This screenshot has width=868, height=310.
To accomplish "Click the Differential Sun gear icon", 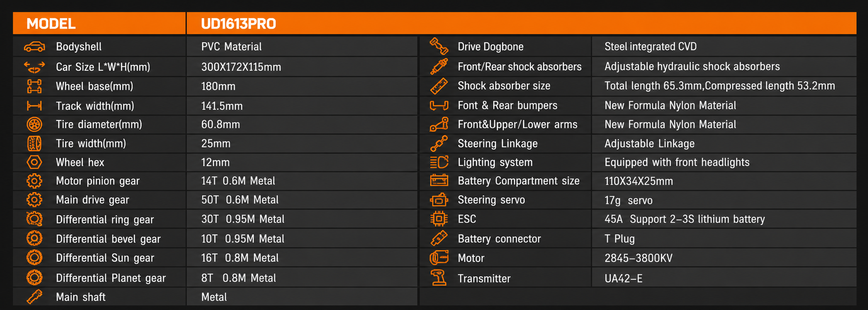I will (34, 257).
